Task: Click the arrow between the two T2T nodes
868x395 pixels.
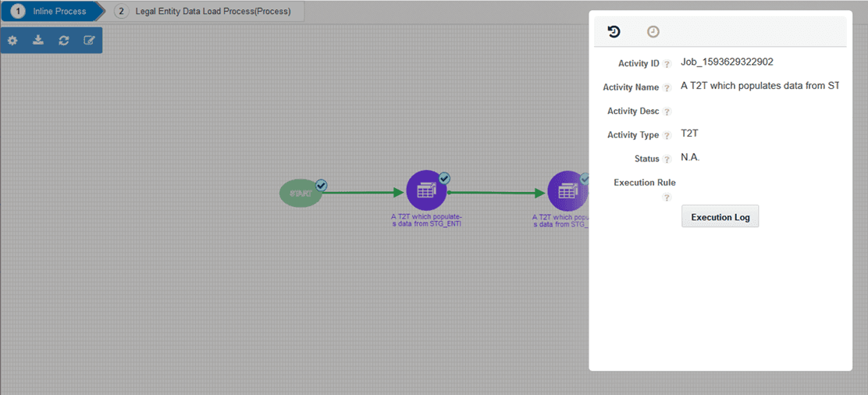Action: pos(496,193)
